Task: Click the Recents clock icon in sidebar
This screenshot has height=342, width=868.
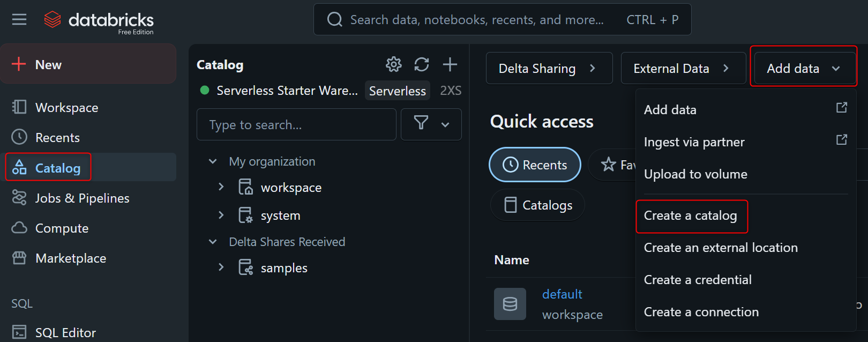Action: (19, 137)
